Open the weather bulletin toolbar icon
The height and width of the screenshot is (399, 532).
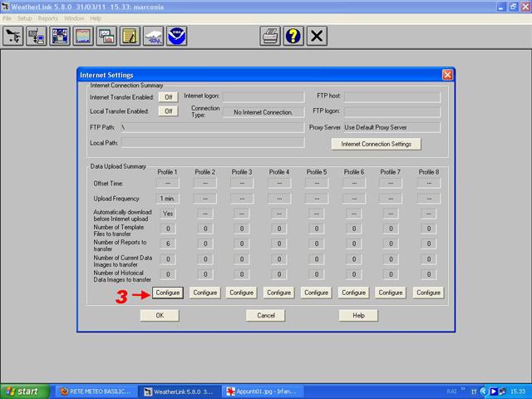pos(60,36)
